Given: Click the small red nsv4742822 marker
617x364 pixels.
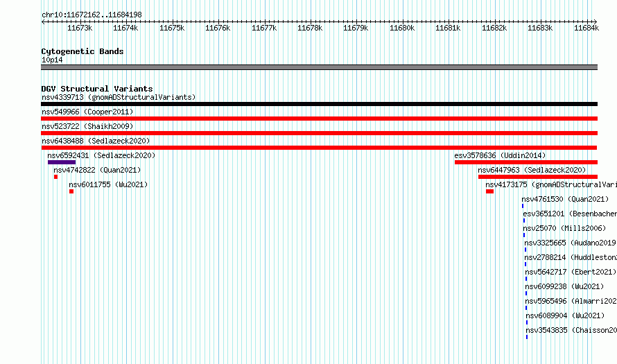Looking at the screenshot, I should (56, 177).
